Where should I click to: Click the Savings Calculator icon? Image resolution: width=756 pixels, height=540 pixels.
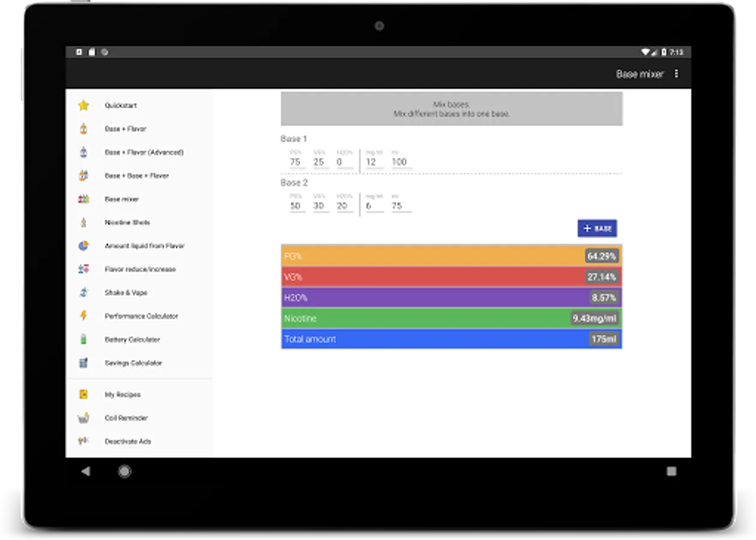83,363
